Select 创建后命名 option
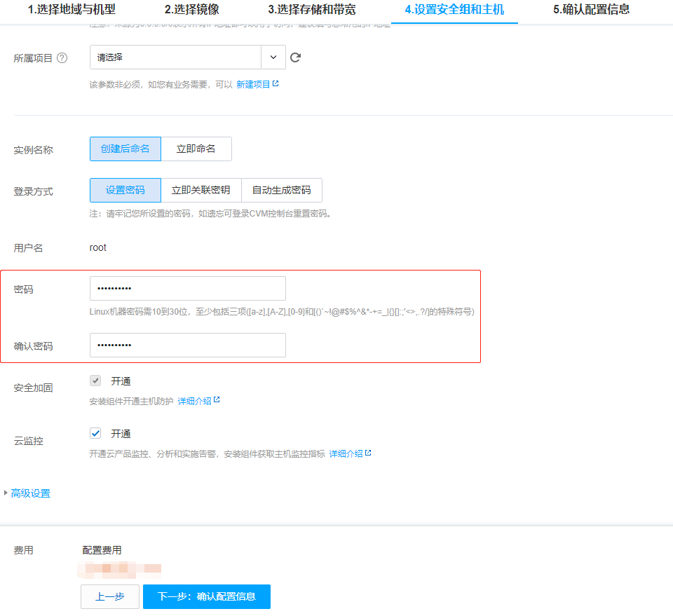673x616 pixels. click(x=125, y=149)
